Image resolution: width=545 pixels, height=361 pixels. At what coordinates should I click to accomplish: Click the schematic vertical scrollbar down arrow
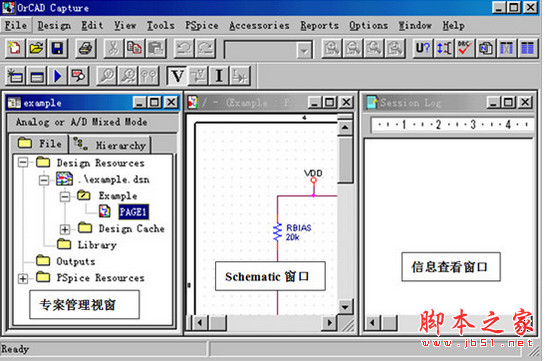point(345,307)
